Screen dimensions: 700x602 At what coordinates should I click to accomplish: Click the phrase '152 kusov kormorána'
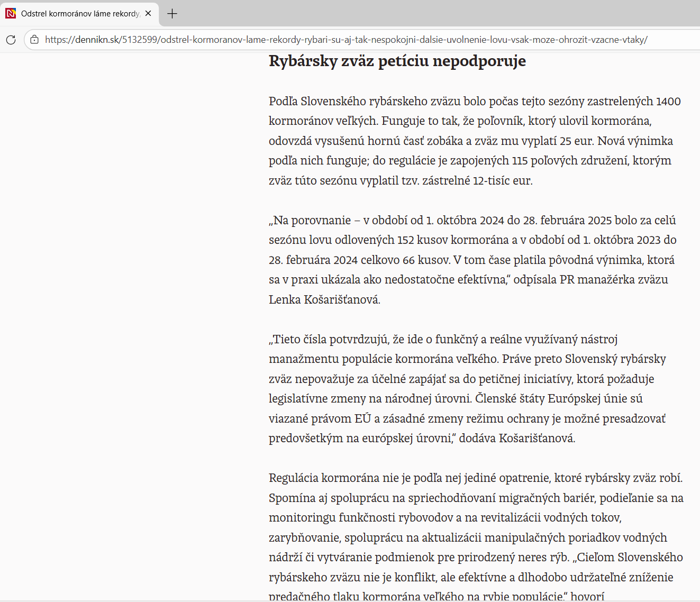pos(453,240)
